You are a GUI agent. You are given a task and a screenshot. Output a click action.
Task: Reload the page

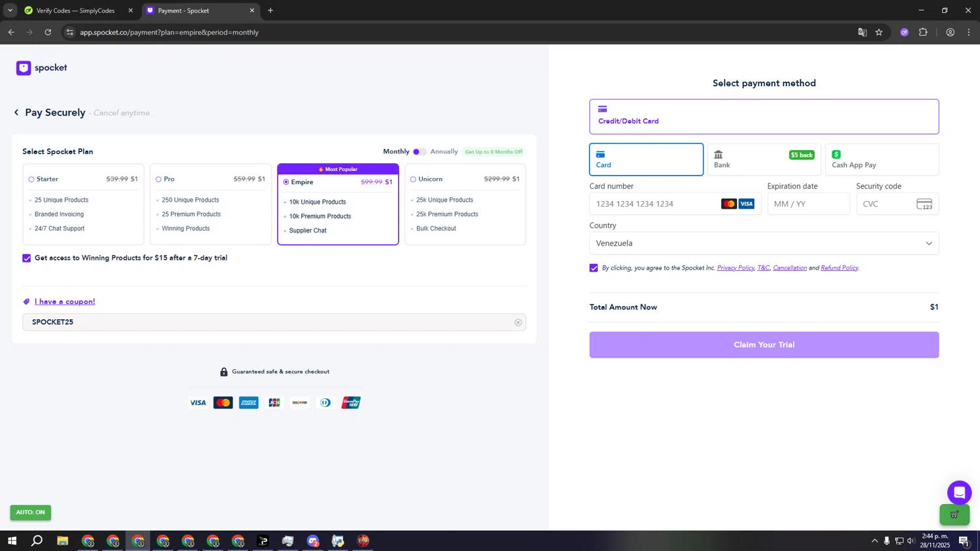point(48,32)
